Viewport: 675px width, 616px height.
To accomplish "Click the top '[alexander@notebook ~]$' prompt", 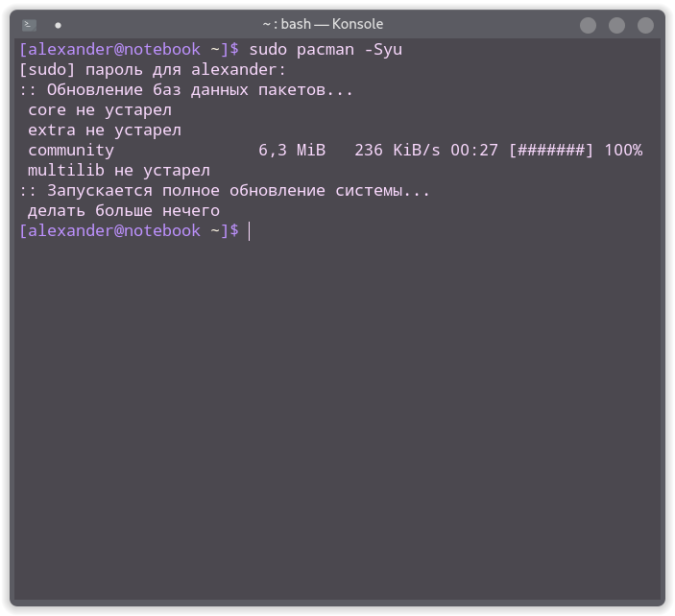I will point(129,50).
